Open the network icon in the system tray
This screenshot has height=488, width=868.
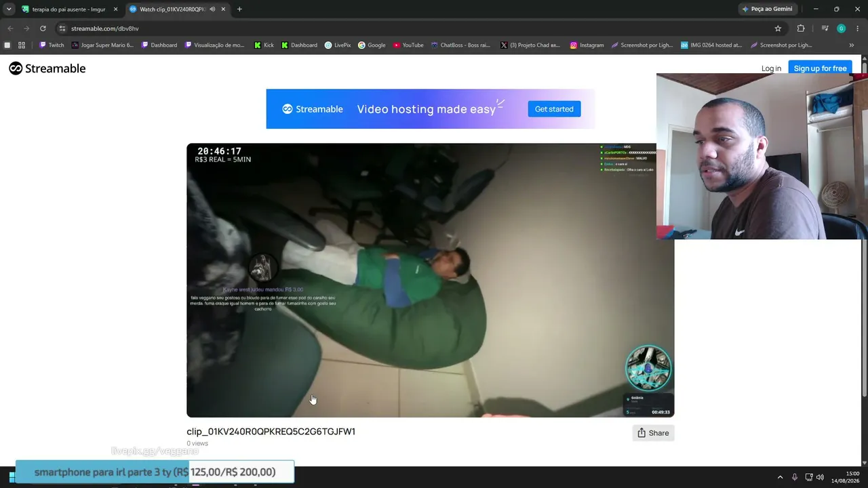pyautogui.click(x=808, y=477)
